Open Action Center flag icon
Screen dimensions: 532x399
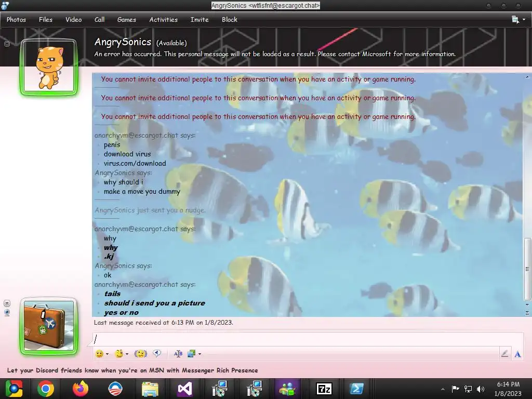[455, 389]
